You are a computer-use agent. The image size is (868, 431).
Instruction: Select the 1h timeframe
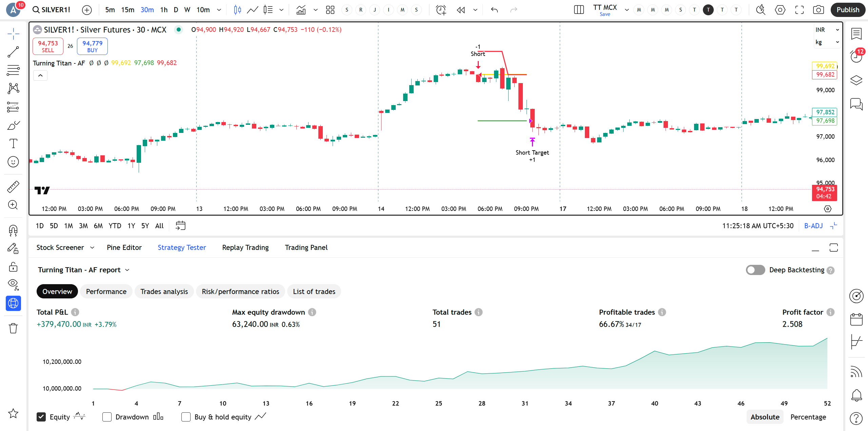(164, 10)
